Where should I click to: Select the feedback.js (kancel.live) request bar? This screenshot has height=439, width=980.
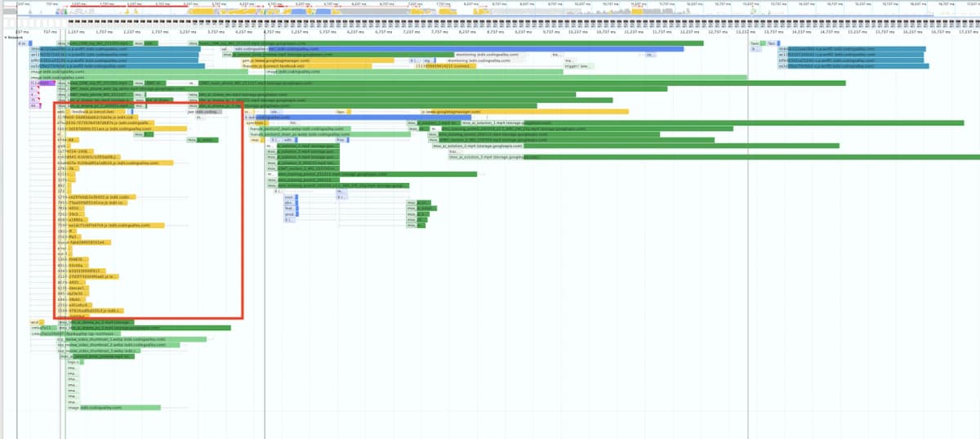pos(94,111)
